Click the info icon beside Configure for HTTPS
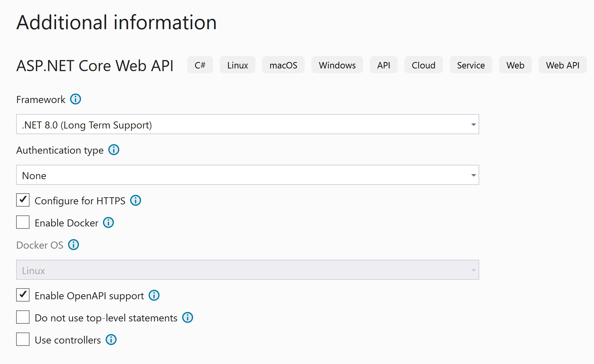The width and height of the screenshot is (594, 364). click(x=135, y=200)
